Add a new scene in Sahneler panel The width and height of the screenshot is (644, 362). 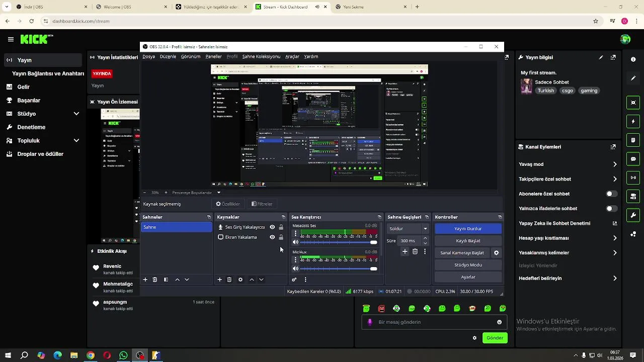coord(145,280)
